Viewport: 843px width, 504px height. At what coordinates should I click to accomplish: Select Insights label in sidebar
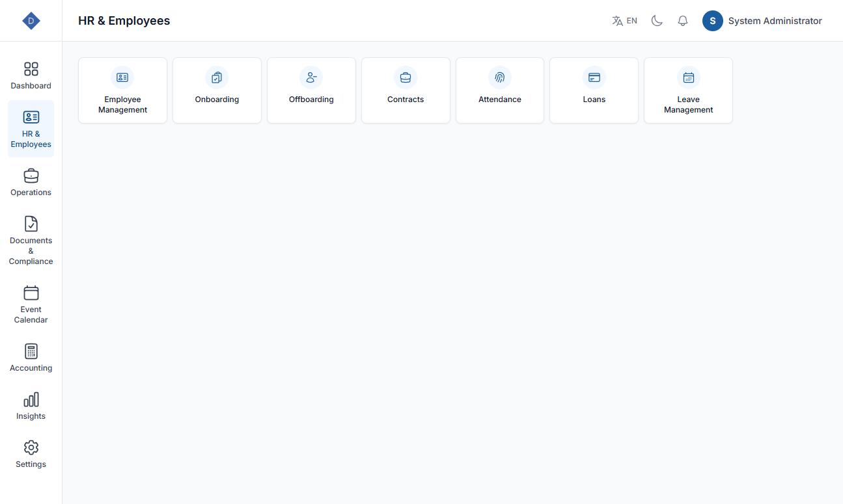coord(31,416)
